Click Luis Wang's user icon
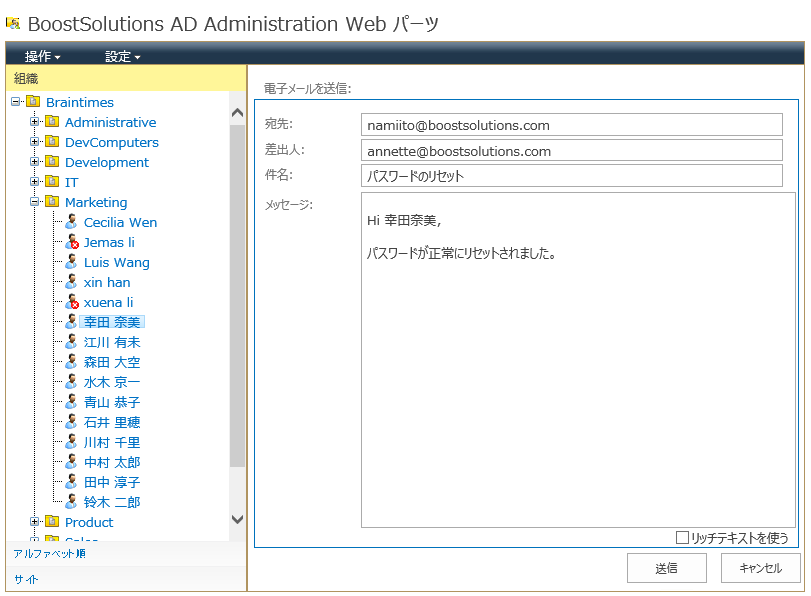This screenshot has width=811, height=596. [71, 261]
